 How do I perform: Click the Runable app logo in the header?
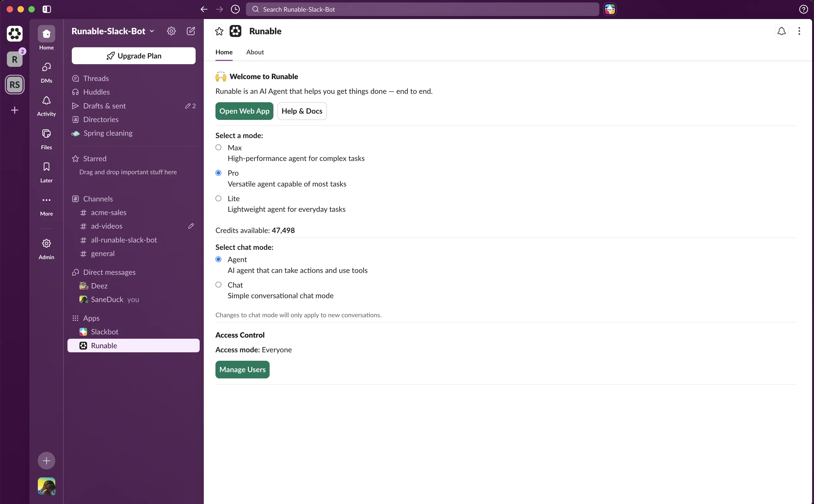[236, 31]
